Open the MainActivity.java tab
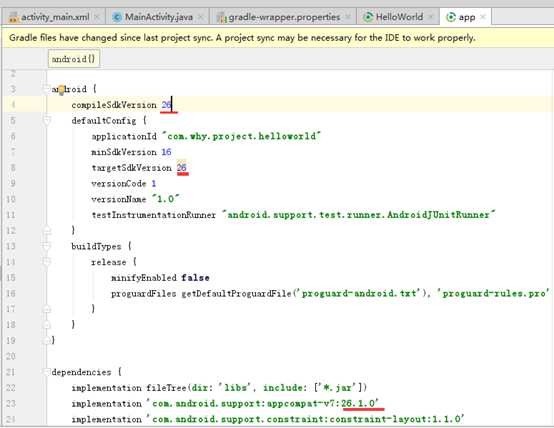The image size is (554, 428). tap(158, 17)
